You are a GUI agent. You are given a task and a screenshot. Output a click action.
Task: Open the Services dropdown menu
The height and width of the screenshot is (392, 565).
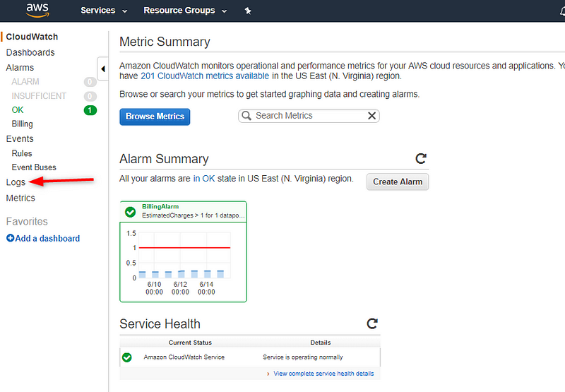104,11
